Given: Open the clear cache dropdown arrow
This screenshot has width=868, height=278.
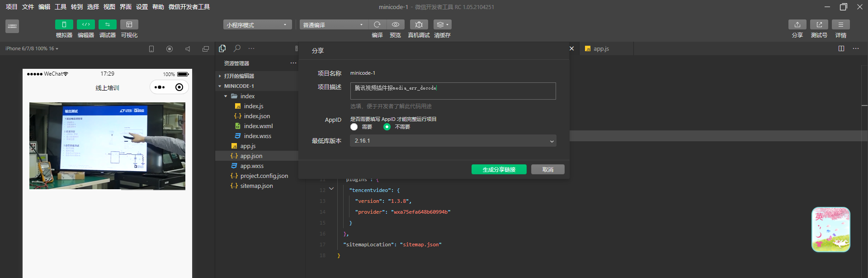Looking at the screenshot, I should 448,24.
